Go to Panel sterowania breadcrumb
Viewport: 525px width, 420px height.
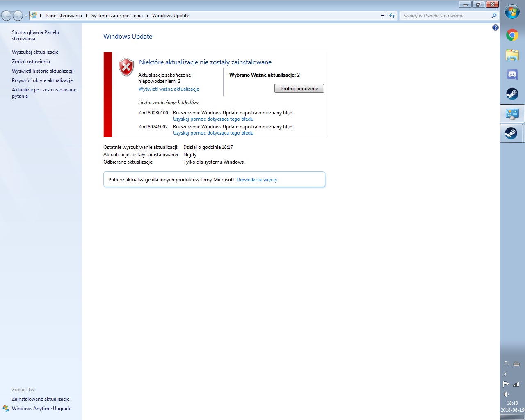pyautogui.click(x=64, y=16)
